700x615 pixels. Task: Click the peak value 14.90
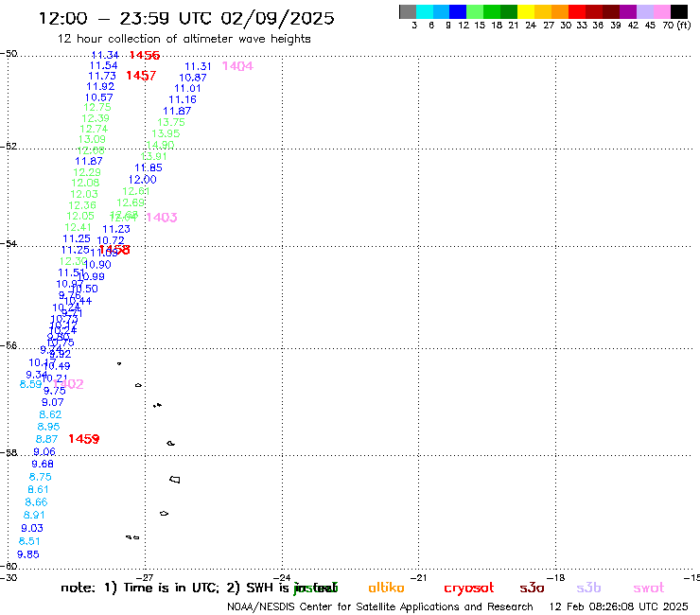(160, 145)
